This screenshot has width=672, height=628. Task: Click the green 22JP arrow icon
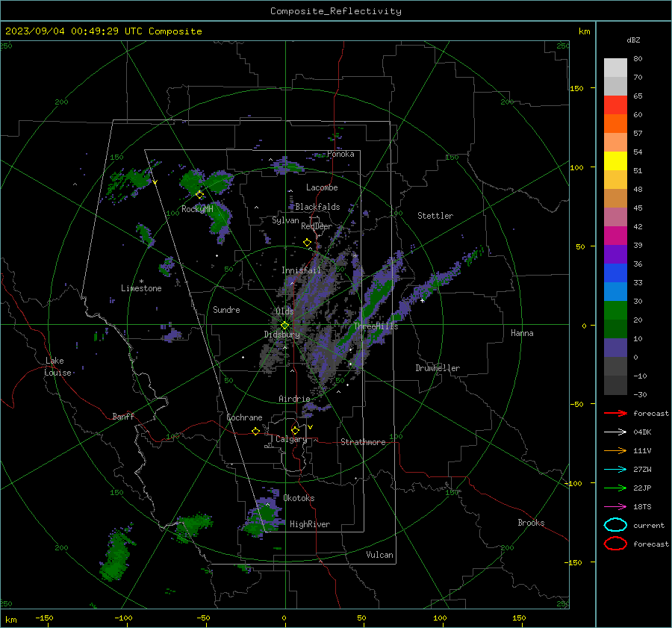[615, 488]
